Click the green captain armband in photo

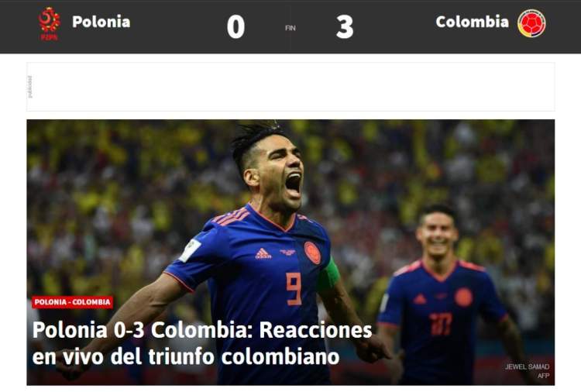329,276
